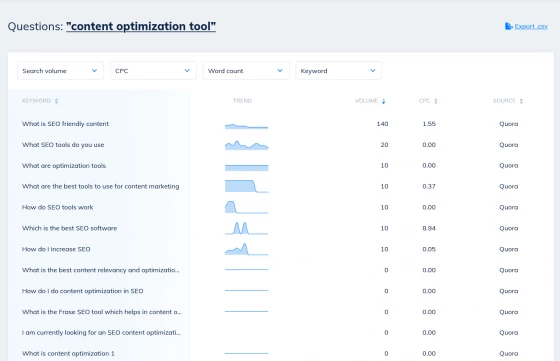Sort by the CPC column arrows
The width and height of the screenshot is (560, 361).
436,101
